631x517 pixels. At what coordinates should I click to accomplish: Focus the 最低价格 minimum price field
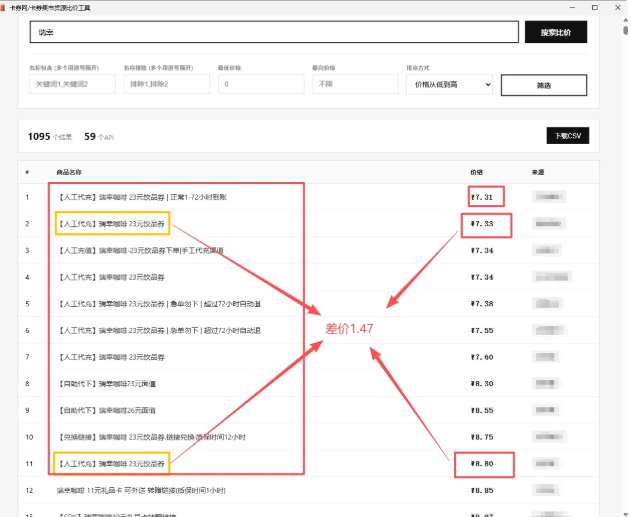coord(259,85)
